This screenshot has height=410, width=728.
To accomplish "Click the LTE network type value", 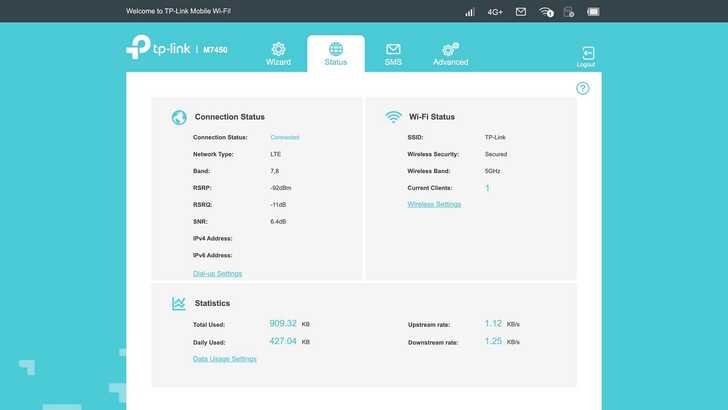I will pos(275,154).
